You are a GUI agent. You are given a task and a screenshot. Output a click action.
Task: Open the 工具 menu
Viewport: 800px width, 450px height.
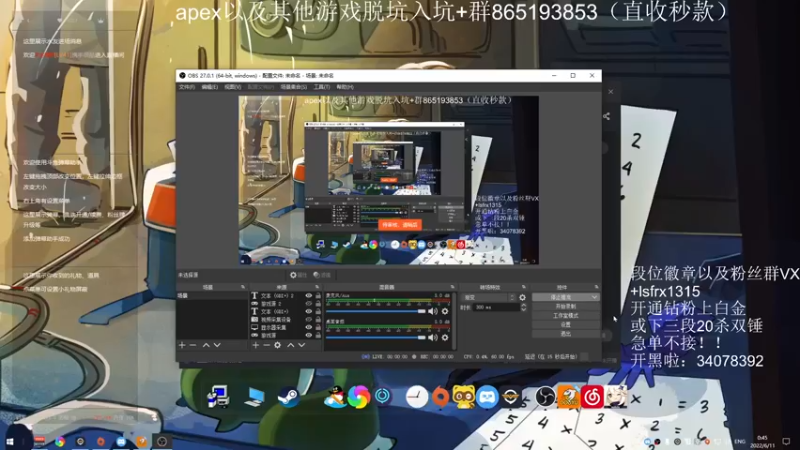(x=321, y=87)
